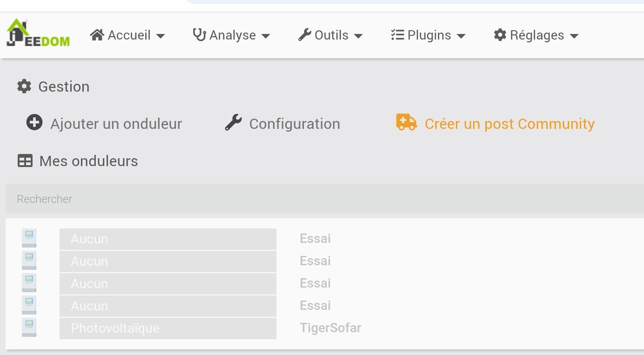
Task: Click the TigerSofar inverter icon
Action: click(x=29, y=328)
